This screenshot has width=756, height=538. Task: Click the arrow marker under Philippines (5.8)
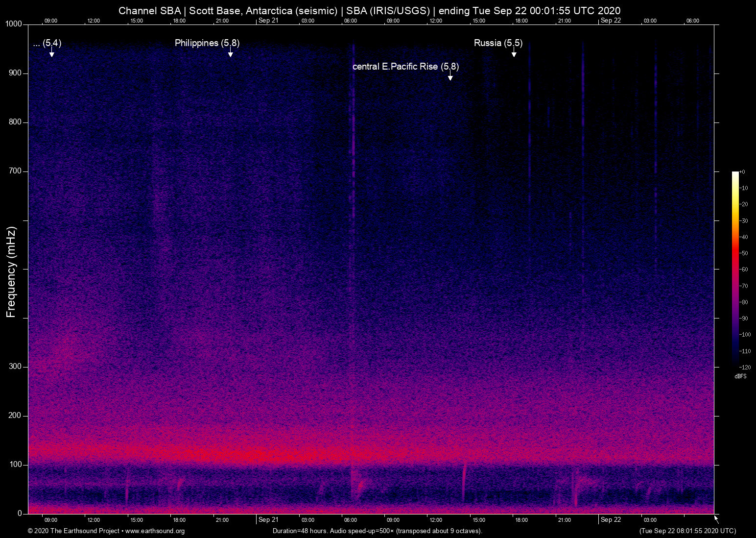click(230, 53)
